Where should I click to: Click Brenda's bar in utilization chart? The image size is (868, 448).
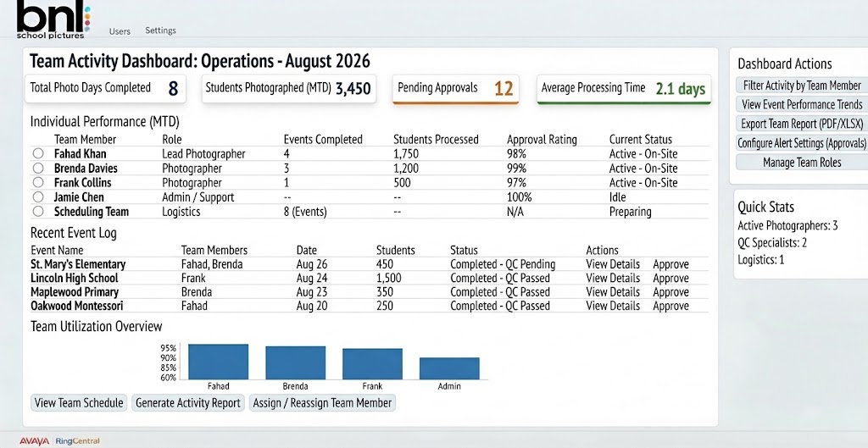[x=296, y=362]
